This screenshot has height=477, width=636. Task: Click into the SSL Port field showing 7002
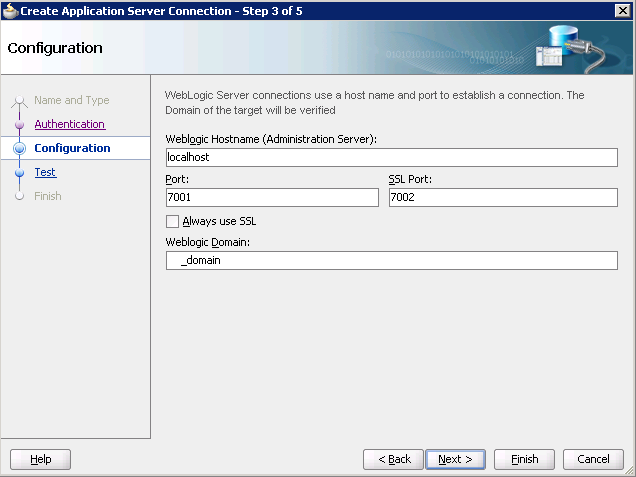[503, 198]
